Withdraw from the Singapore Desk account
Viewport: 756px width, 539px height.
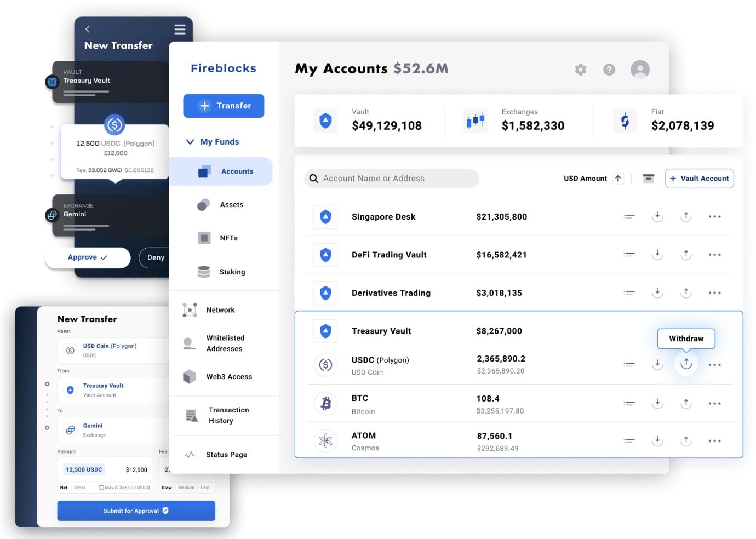686,217
